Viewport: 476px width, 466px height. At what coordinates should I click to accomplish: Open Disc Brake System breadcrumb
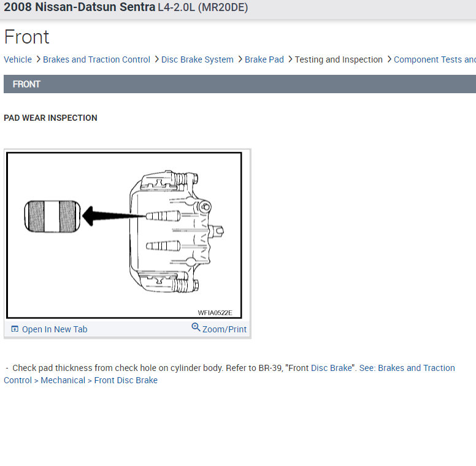click(x=198, y=59)
